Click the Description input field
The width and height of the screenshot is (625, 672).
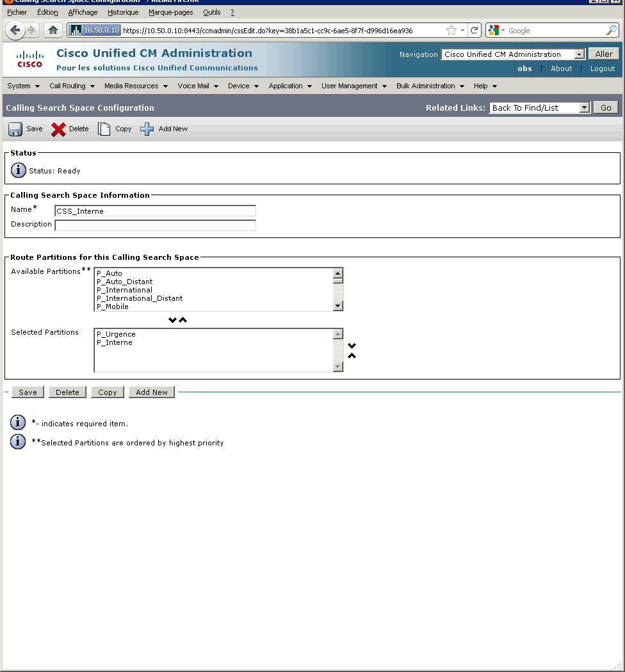click(155, 225)
